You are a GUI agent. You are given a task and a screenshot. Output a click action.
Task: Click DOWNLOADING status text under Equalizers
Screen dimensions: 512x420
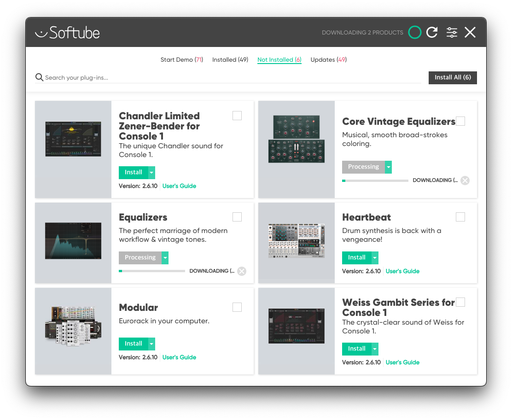pyautogui.click(x=212, y=271)
